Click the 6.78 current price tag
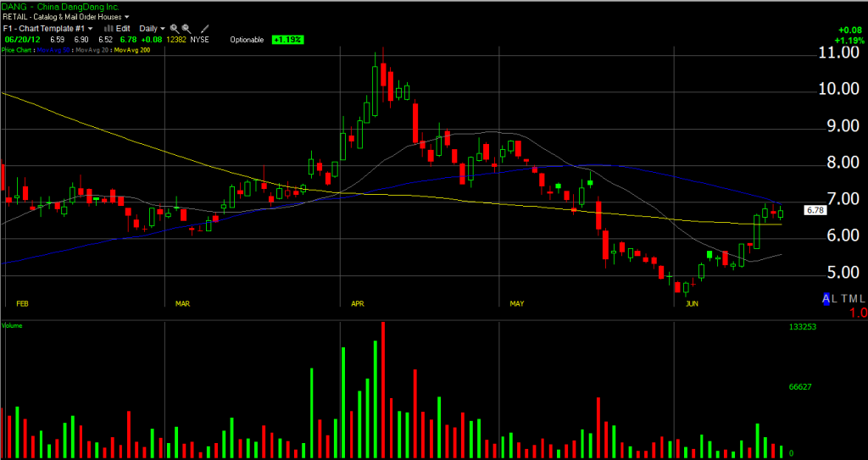This screenshot has width=868, height=460. click(x=815, y=210)
